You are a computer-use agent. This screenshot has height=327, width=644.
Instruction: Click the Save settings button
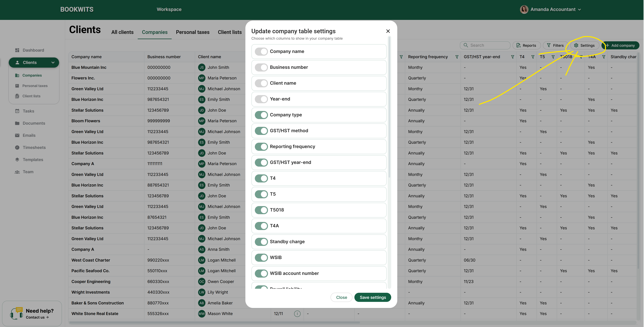coord(372,297)
